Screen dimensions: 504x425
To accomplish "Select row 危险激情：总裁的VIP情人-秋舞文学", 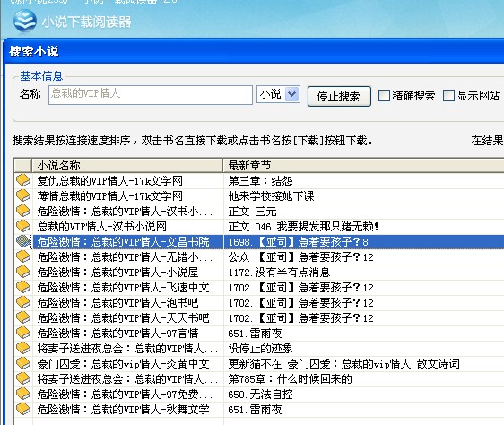I will pyautogui.click(x=123, y=410).
